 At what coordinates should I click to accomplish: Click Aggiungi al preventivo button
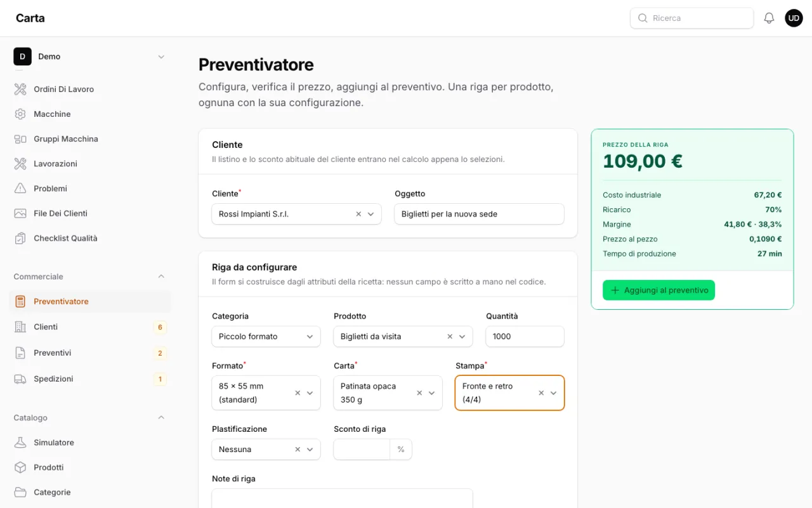(x=658, y=290)
